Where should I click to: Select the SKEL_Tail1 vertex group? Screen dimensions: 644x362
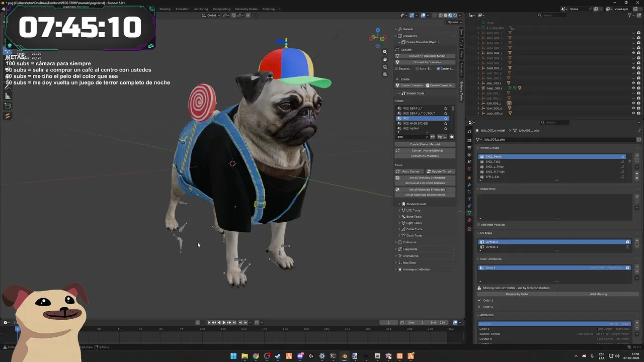pyautogui.click(x=552, y=162)
